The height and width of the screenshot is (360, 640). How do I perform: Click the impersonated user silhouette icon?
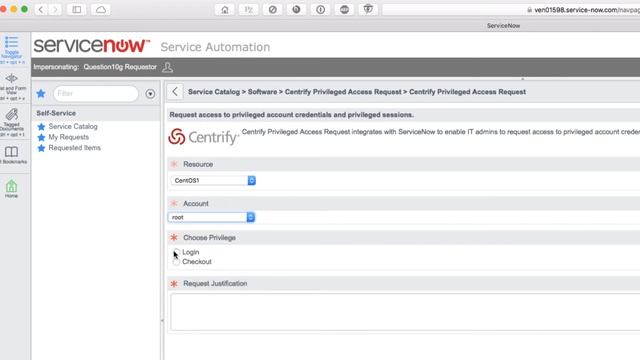[x=167, y=67]
